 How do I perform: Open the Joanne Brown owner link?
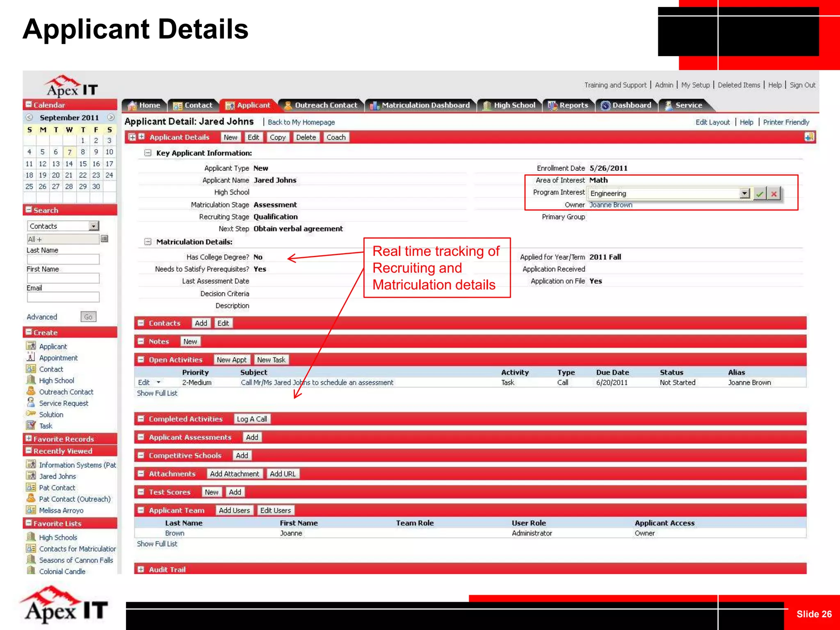pos(611,205)
